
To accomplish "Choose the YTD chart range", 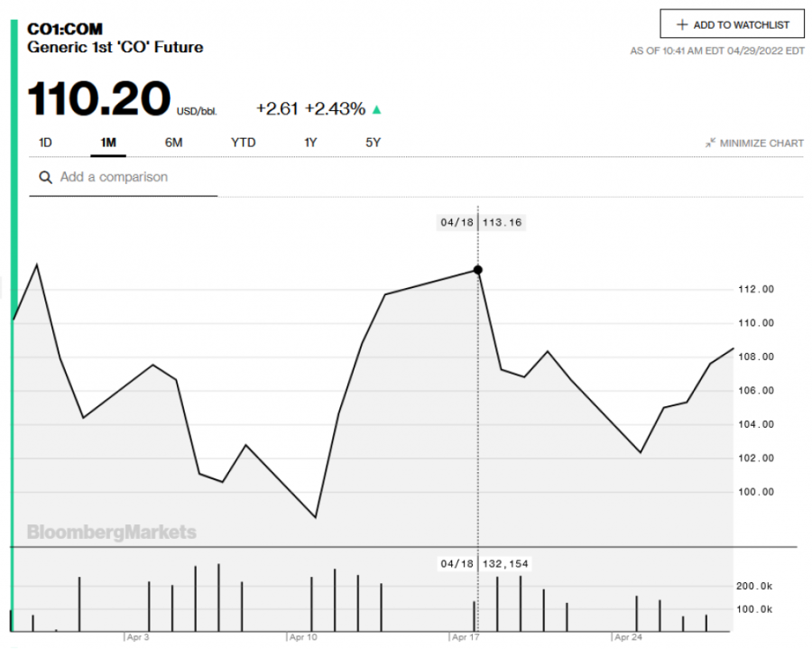I will [243, 143].
